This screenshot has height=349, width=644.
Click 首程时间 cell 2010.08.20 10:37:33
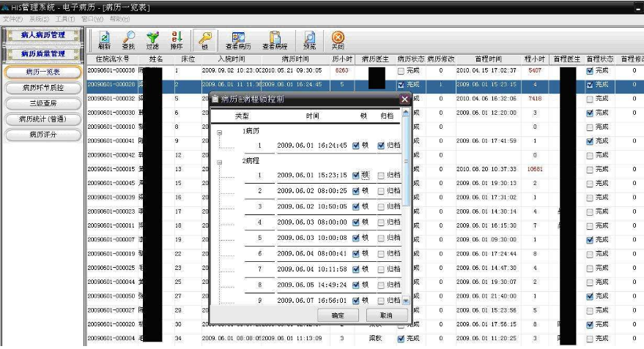click(486, 169)
